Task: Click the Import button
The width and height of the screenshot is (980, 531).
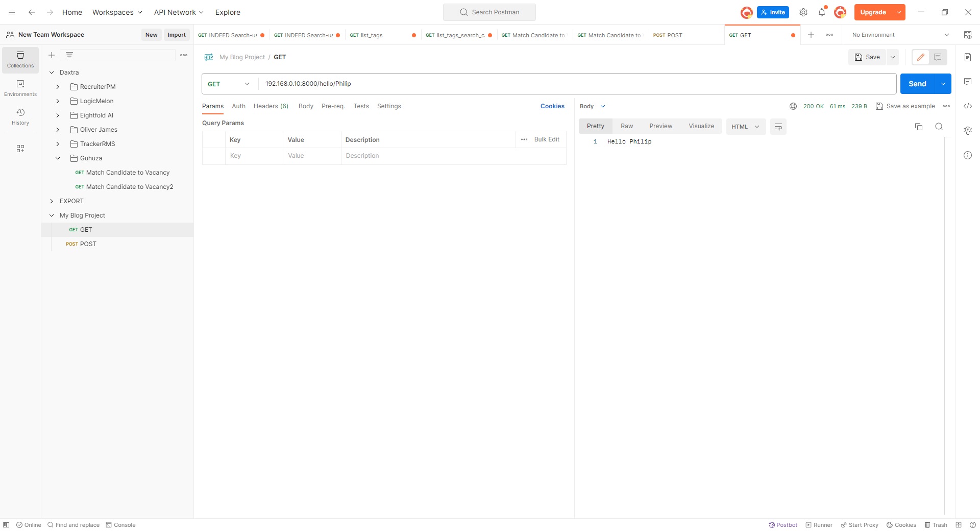Action: (177, 35)
